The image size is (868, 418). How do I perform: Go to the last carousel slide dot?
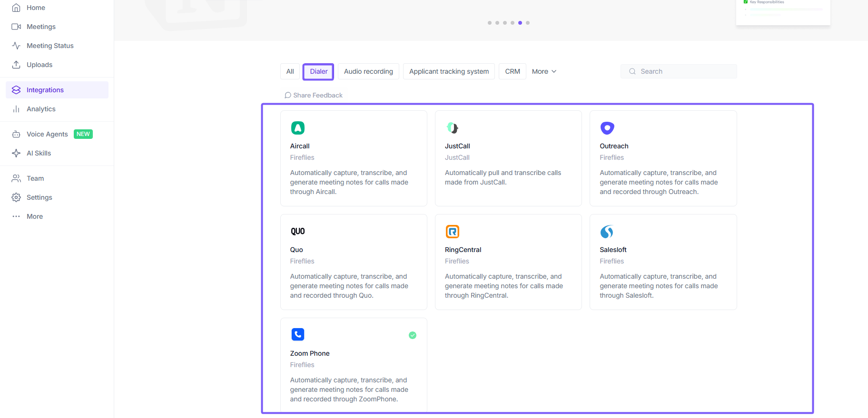click(x=528, y=23)
